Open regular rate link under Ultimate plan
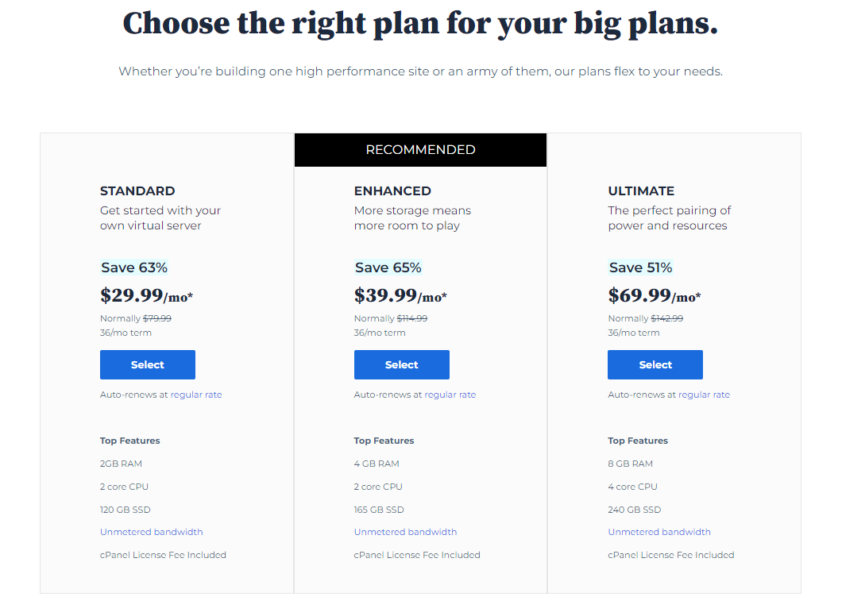Image resolution: width=842 pixels, height=616 pixels. 704,395
